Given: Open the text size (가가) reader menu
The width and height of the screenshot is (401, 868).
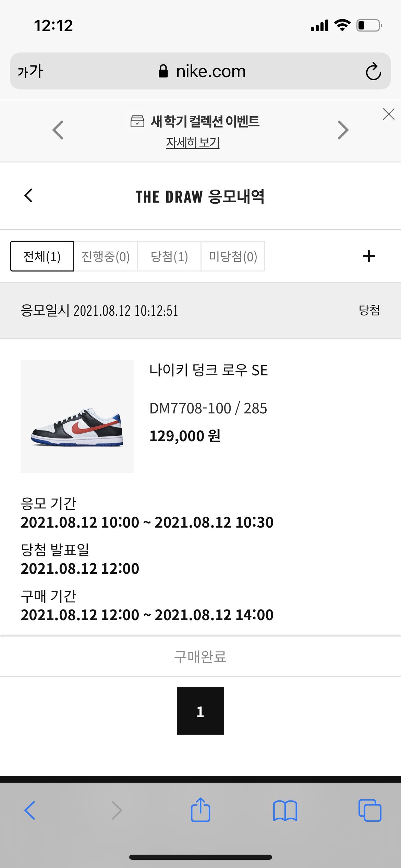Looking at the screenshot, I should 30,72.
